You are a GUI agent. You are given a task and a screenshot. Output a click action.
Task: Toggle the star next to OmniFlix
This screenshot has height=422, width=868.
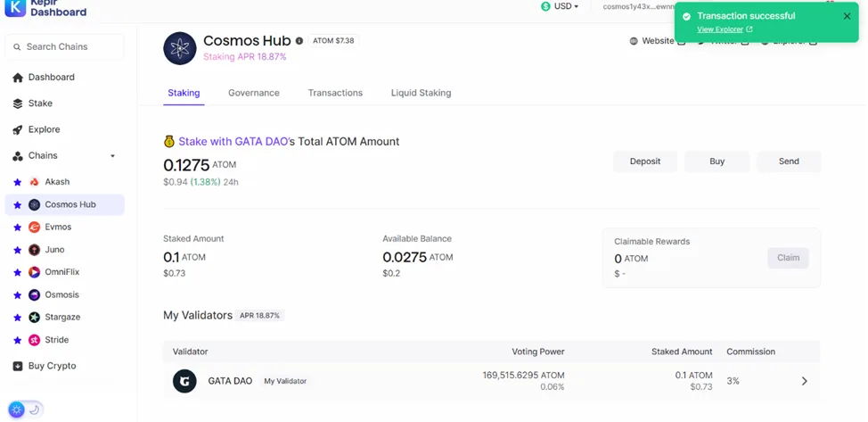pos(17,272)
